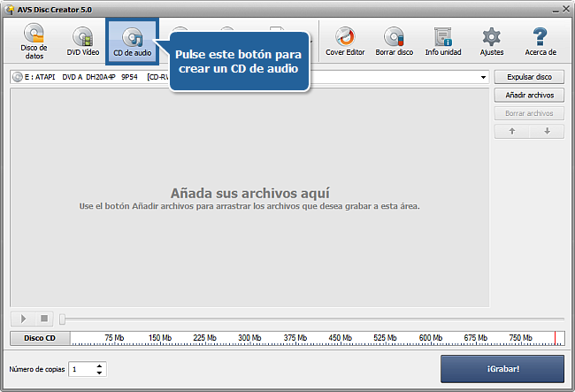Open the Borrar disco tool
Image resolution: width=575 pixels, height=392 pixels.
coord(395,41)
